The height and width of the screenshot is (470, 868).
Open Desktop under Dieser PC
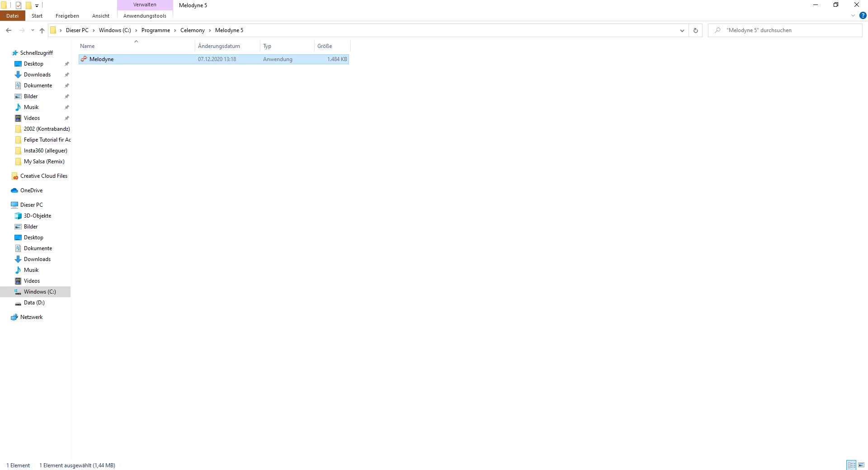pos(33,237)
